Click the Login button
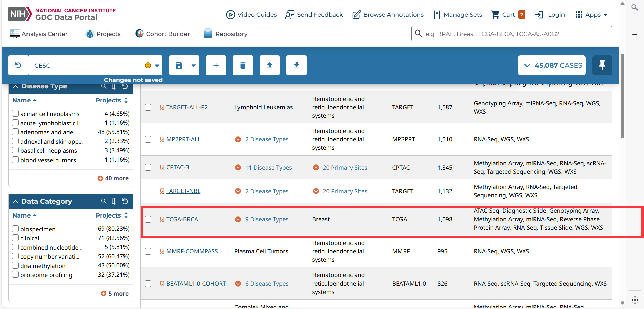The height and width of the screenshot is (309, 644). click(550, 15)
